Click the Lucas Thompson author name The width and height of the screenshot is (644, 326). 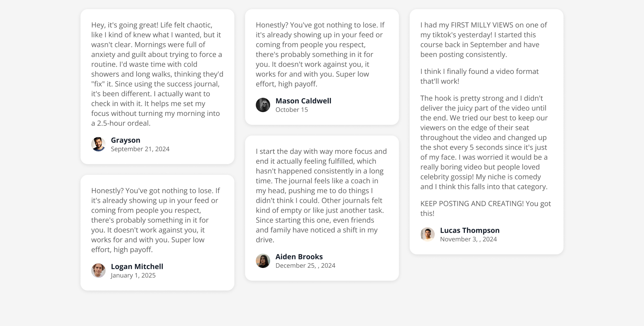[470, 230]
